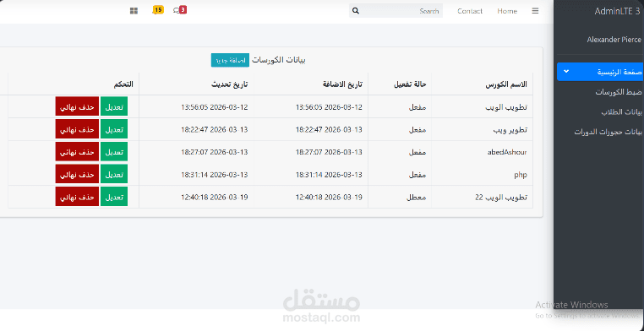Click updated date 2026-03-13 18:22:47
The image size is (644, 331).
215,129
